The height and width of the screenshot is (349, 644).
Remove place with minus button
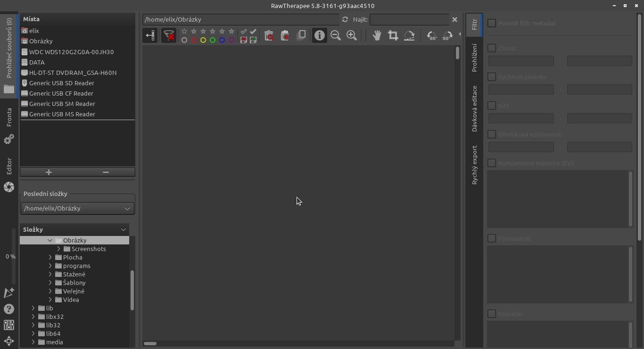click(106, 172)
